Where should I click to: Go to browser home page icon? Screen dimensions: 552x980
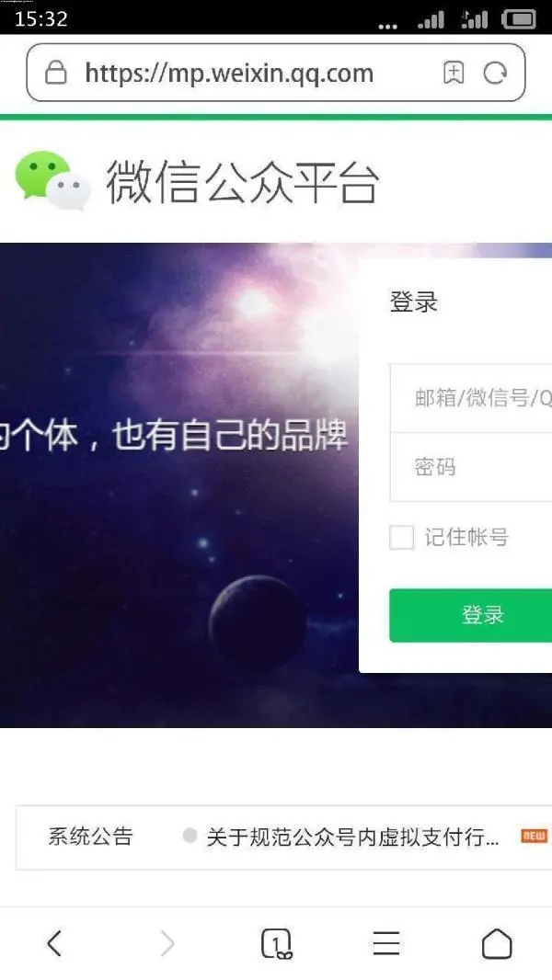[x=497, y=943]
